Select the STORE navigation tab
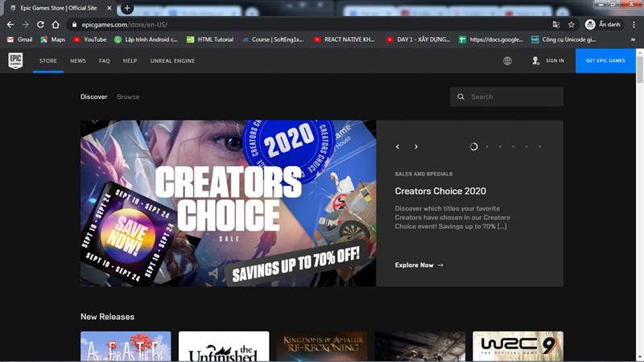644x362 pixels. pyautogui.click(x=48, y=61)
